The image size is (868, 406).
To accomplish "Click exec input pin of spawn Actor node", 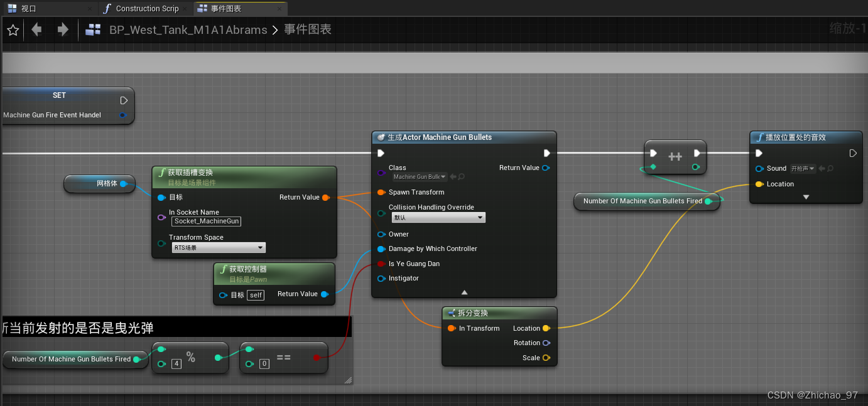I will (381, 153).
